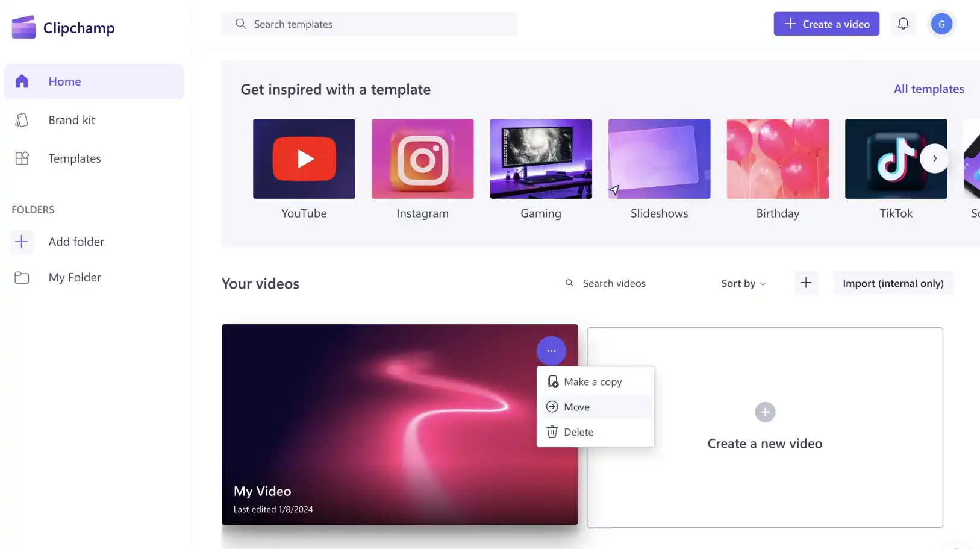Click the YouTube label under thumbnail
This screenshot has width=980, height=549.
(304, 213)
